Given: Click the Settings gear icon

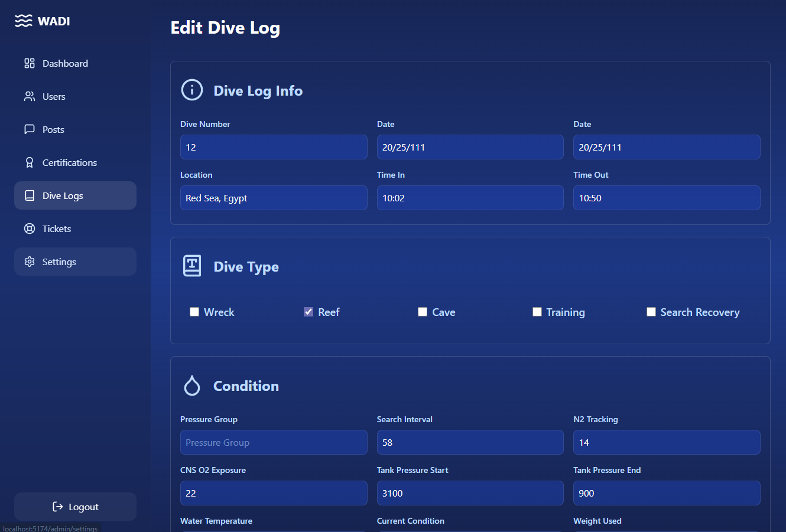Looking at the screenshot, I should (30, 262).
